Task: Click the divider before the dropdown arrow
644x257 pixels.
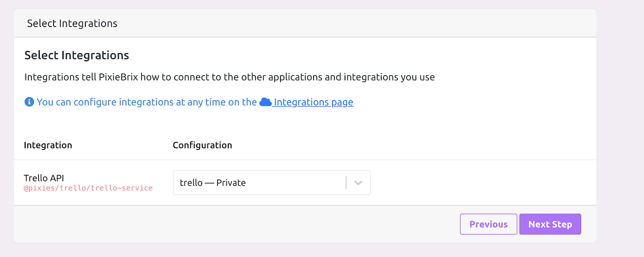Action: [346, 182]
